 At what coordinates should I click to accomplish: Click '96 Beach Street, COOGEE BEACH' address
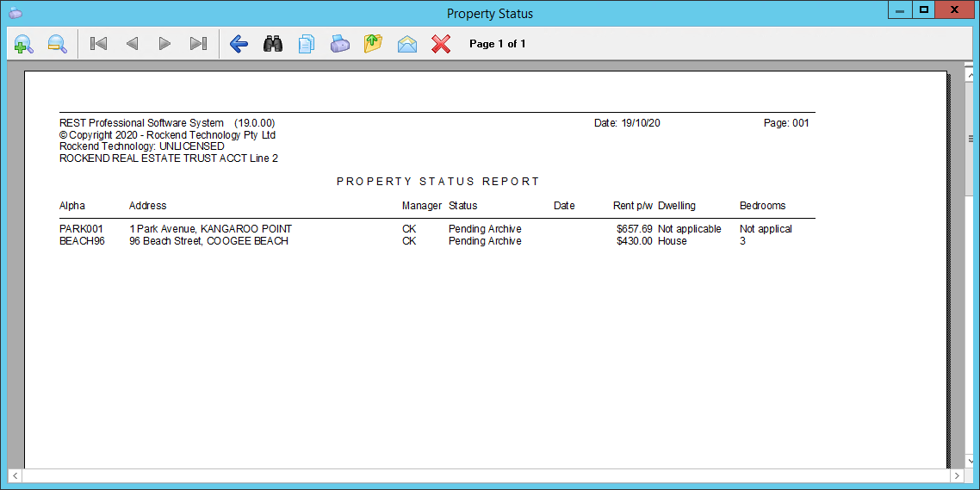point(208,241)
